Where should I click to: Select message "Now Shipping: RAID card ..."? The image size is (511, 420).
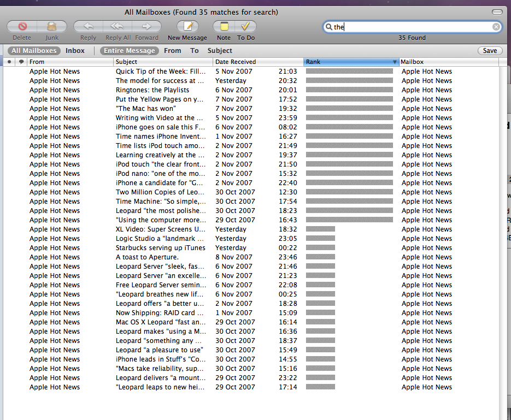pos(251,312)
